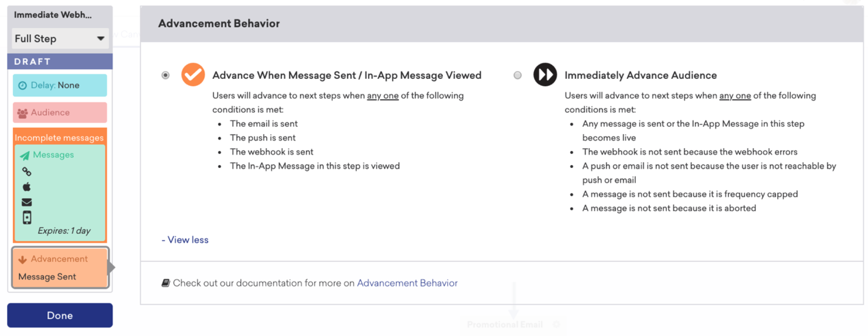The width and height of the screenshot is (868, 336).
Task: Open the Advancement Message Sent section
Action: pos(60,268)
